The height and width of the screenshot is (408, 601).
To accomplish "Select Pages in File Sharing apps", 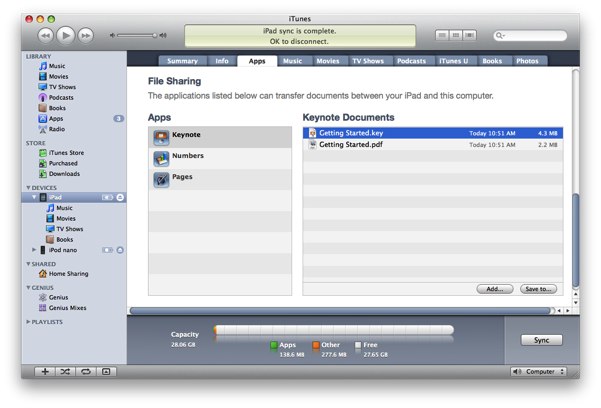I will (x=220, y=179).
